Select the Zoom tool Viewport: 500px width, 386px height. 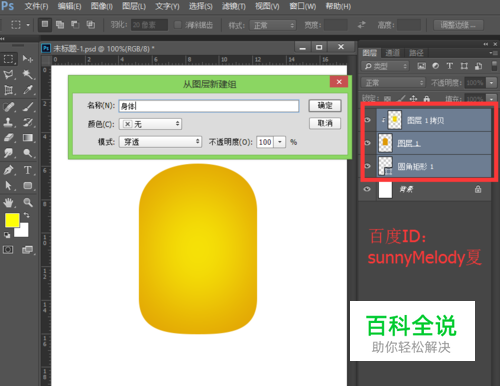click(28, 202)
